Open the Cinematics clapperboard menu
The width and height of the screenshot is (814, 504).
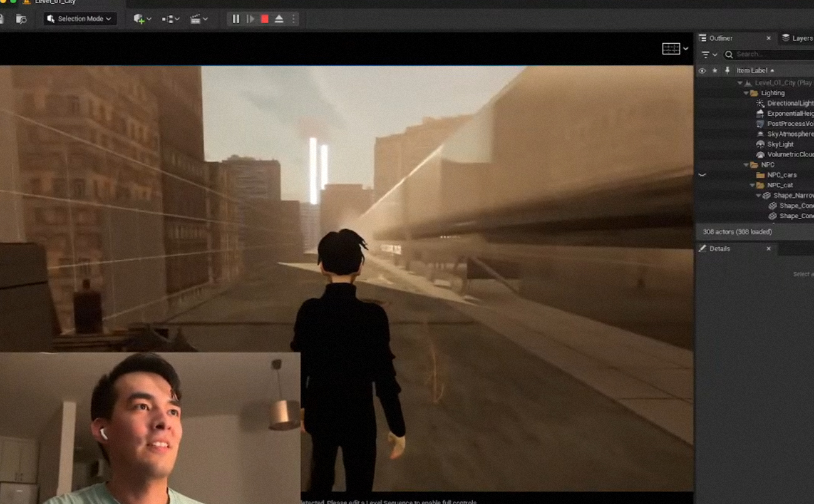tap(198, 19)
